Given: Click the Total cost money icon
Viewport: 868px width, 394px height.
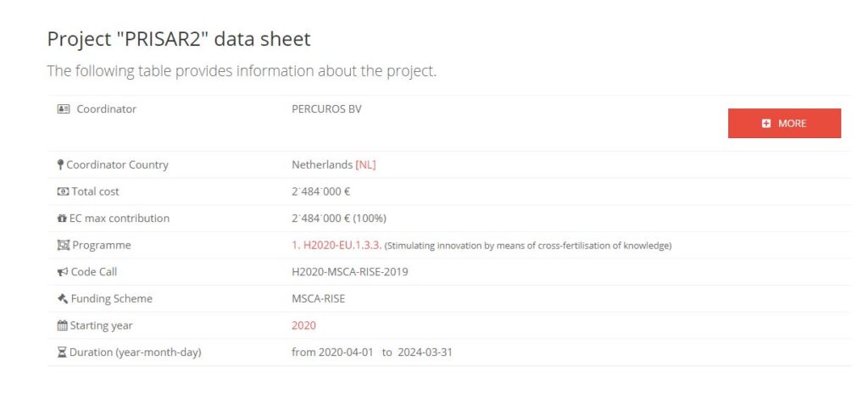Looking at the screenshot, I should [63, 191].
